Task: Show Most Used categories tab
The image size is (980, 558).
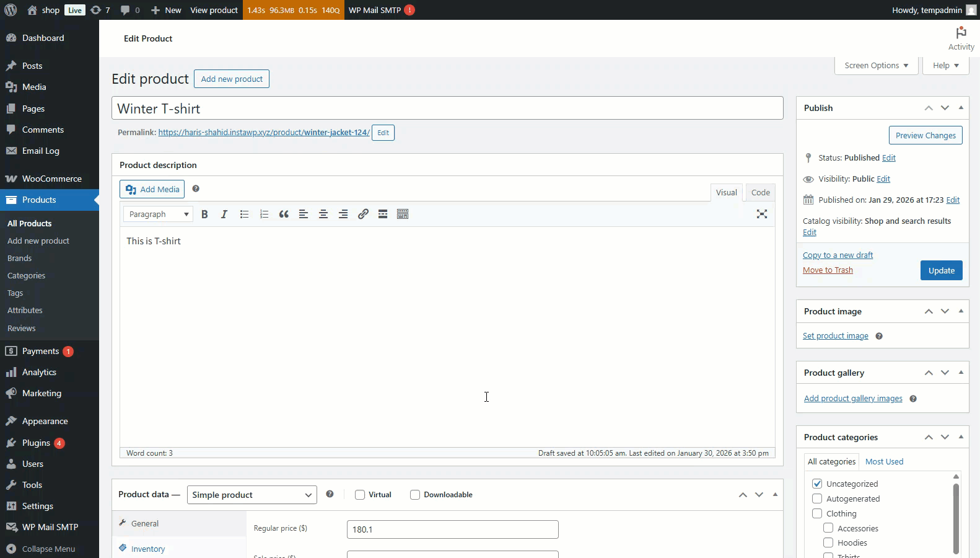Action: point(884,462)
